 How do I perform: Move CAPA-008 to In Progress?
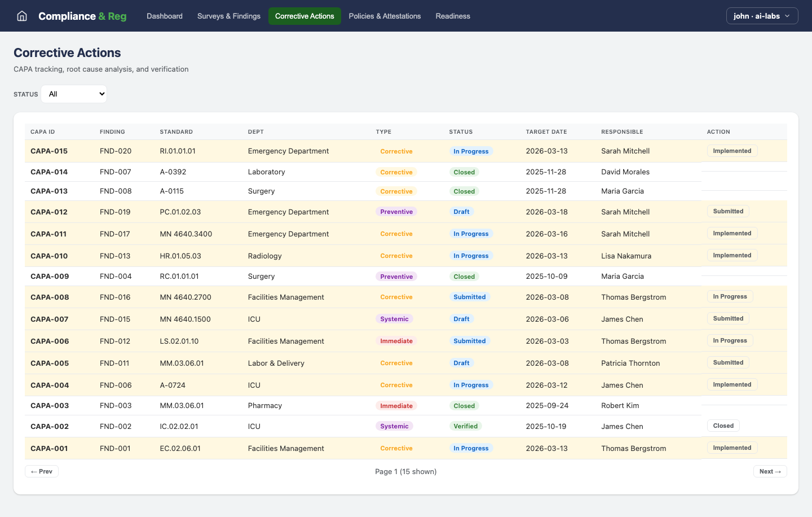730,296
